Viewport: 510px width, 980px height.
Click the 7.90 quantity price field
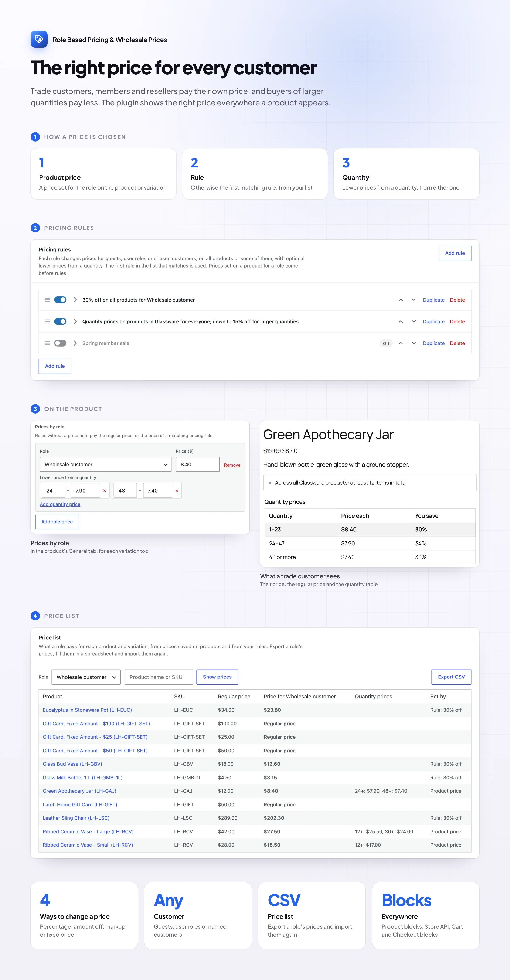click(86, 491)
